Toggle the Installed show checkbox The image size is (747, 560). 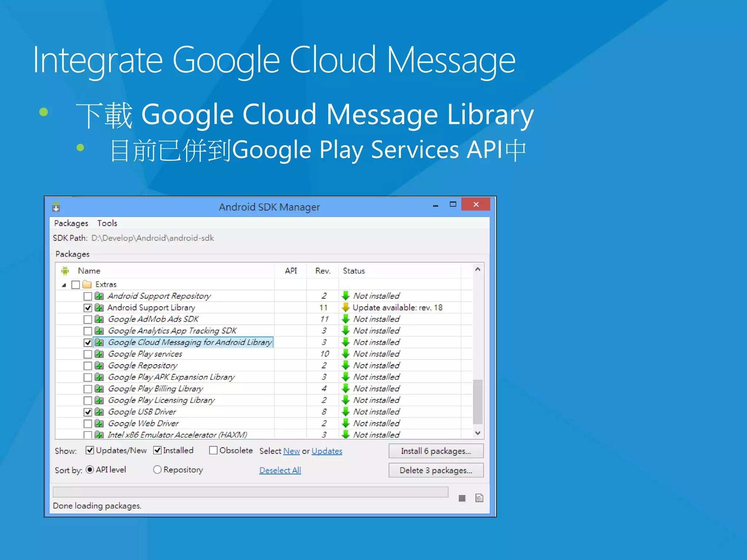pos(158,450)
